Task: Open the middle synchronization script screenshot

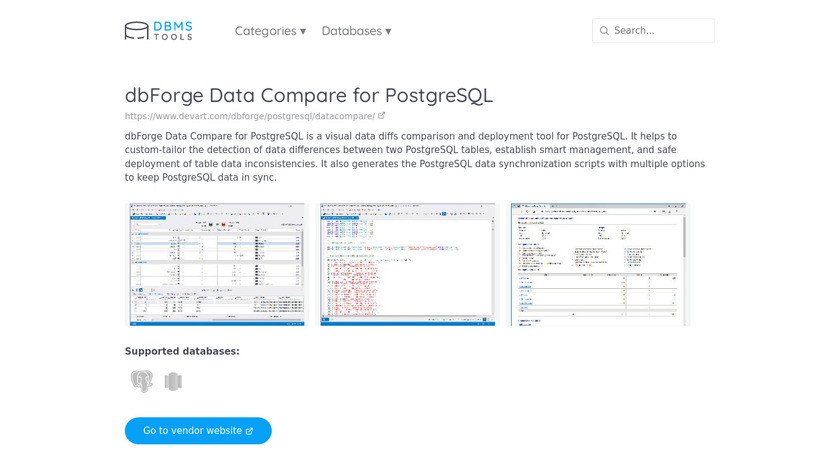Action: [x=409, y=264]
